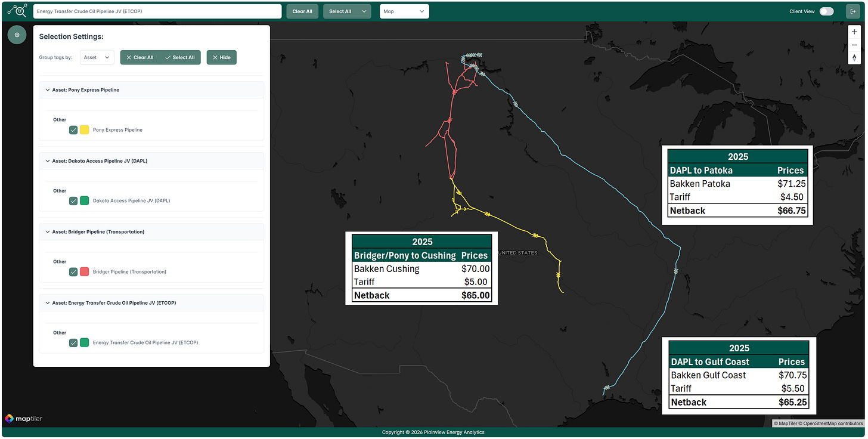Toggle the Client View switch
Image resolution: width=868 pixels, height=439 pixels.
pos(826,11)
